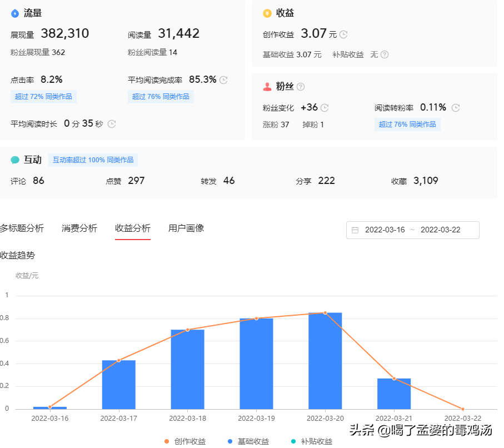The width and height of the screenshot is (504, 448).
Task: Click the red person 粉丝 icon
Action: tap(267, 87)
